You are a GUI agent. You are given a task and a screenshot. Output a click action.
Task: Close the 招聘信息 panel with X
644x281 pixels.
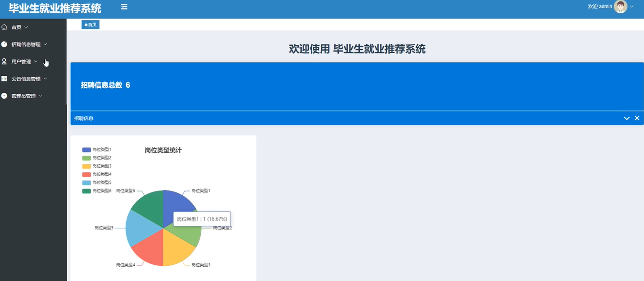637,118
